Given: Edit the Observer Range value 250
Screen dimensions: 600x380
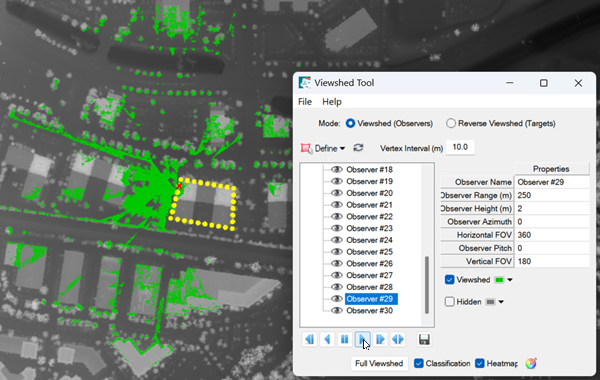Looking at the screenshot, I should pyautogui.click(x=552, y=195).
